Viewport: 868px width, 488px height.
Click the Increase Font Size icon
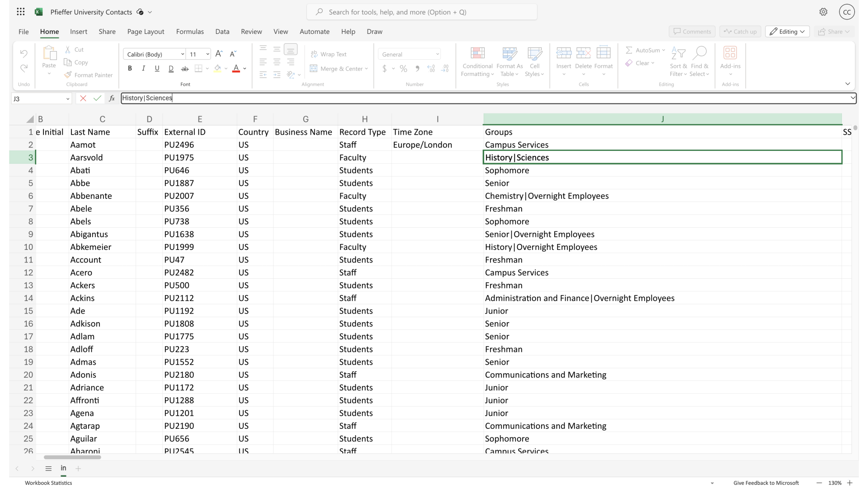click(x=219, y=53)
